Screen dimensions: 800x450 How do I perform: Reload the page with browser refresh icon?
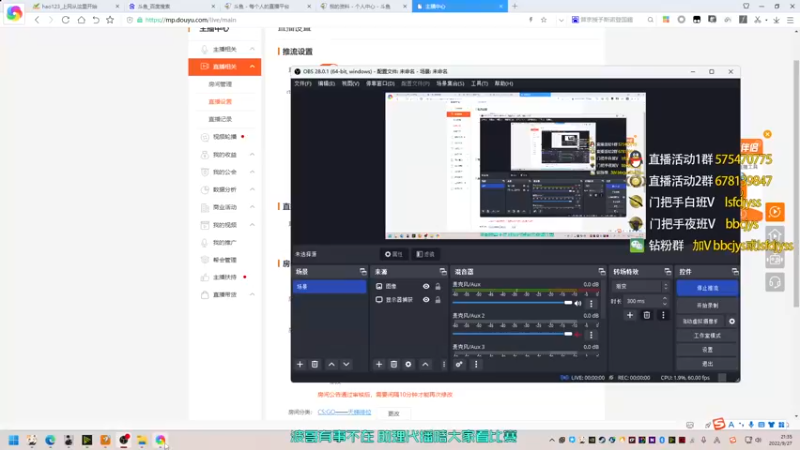pos(66,20)
